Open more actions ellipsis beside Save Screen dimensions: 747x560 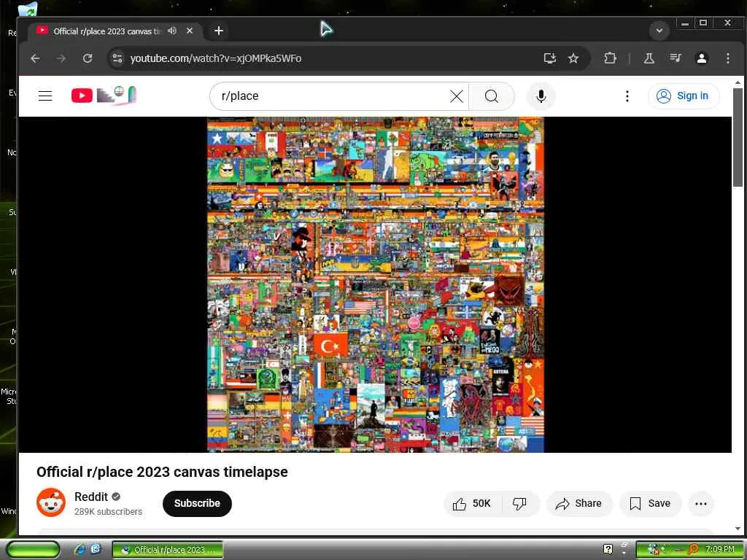click(x=700, y=503)
